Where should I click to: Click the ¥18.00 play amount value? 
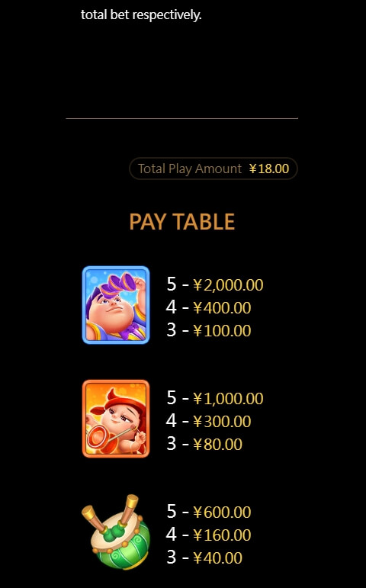(x=269, y=169)
